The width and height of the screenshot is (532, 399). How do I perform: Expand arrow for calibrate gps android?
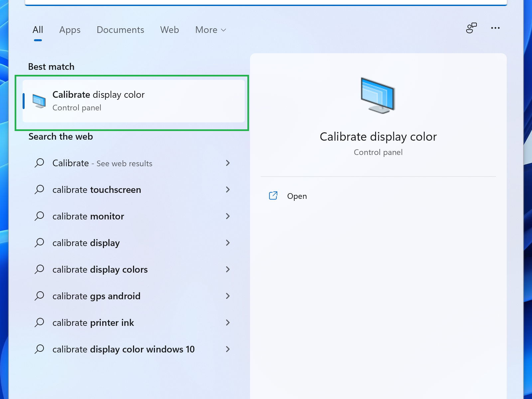point(228,296)
